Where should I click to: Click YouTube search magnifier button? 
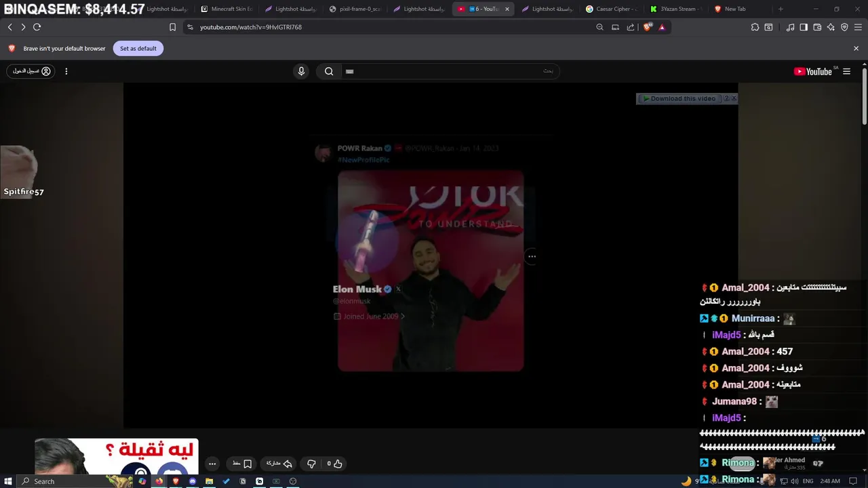tap(329, 71)
